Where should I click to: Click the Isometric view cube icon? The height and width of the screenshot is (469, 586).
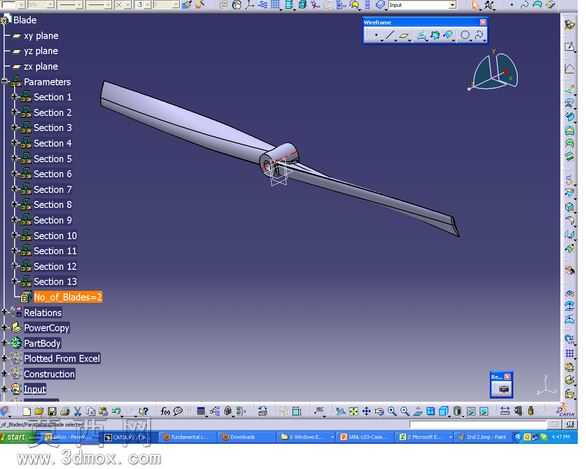(443, 411)
